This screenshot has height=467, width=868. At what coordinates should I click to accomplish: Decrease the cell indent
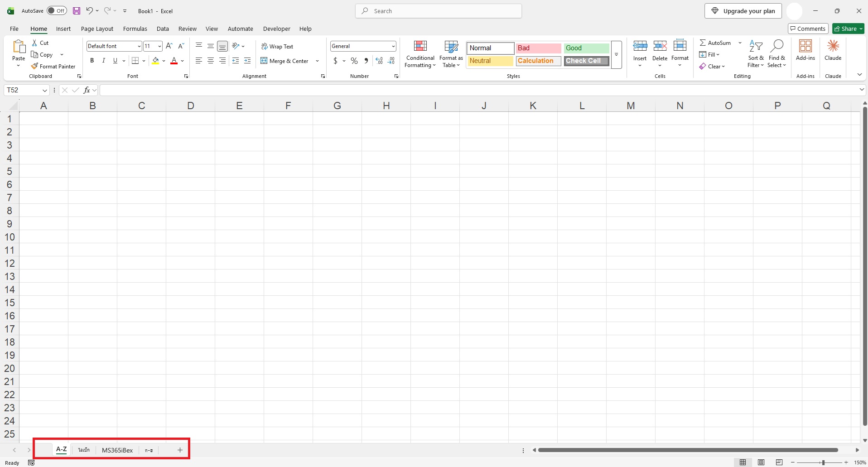click(x=236, y=61)
